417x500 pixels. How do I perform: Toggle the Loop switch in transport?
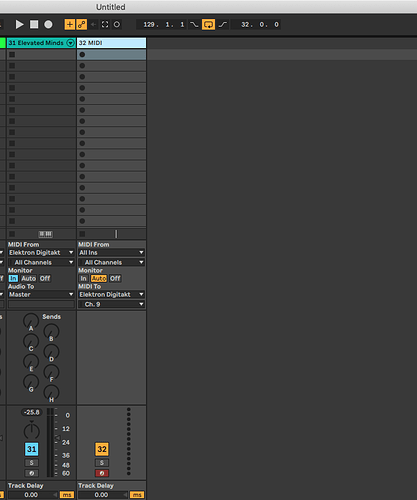[x=208, y=24]
